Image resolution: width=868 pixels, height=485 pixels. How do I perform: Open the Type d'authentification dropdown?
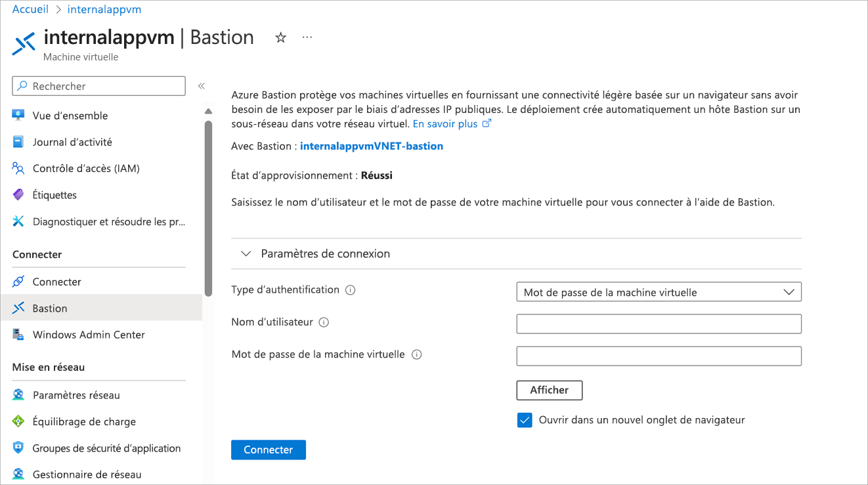tap(659, 292)
